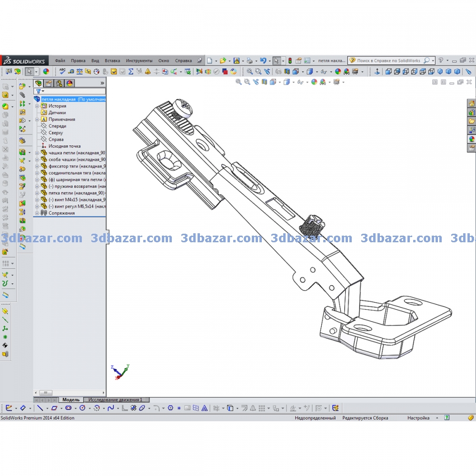This screenshot has width=476, height=476.
Task: Click Настройка in the status bar
Action: click(418, 418)
